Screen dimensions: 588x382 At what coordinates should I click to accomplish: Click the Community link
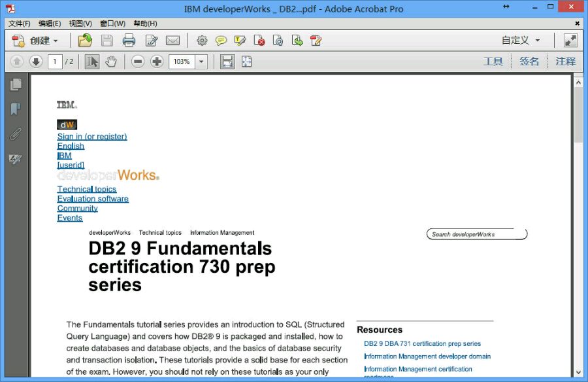click(x=77, y=208)
